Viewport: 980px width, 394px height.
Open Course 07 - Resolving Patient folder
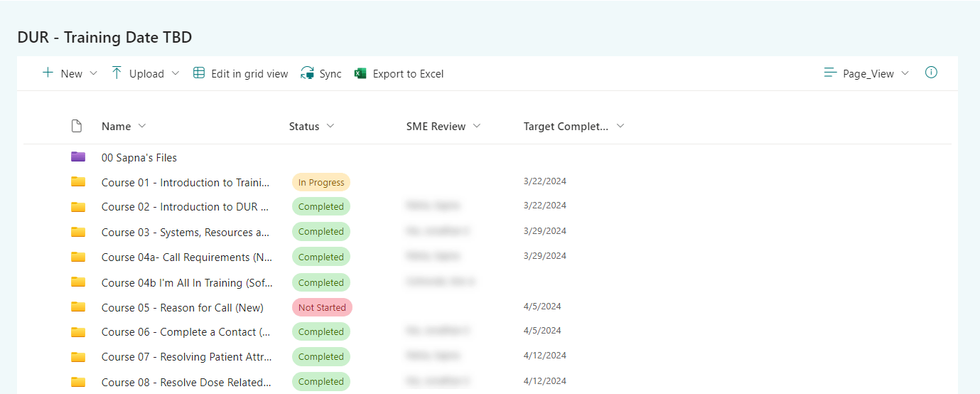[186, 356]
